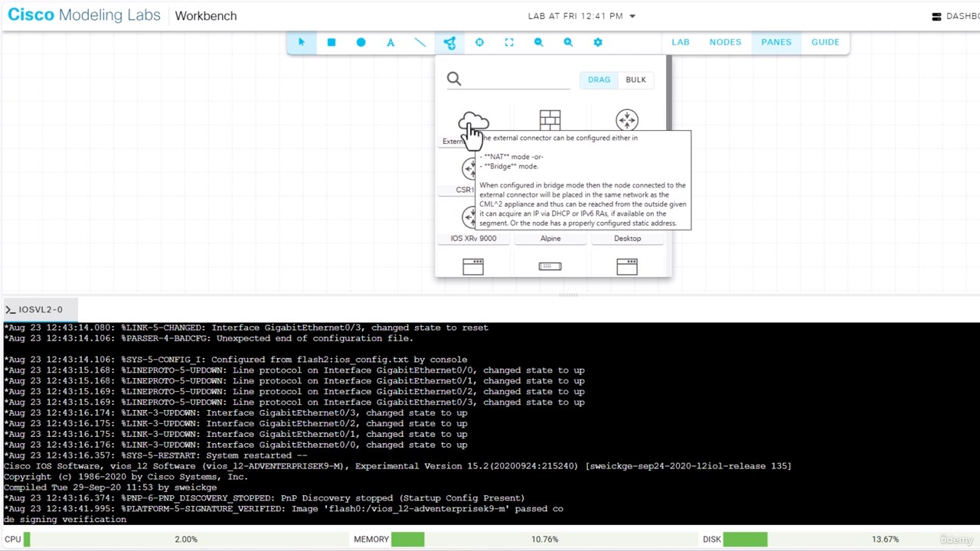The height and width of the screenshot is (551, 980).
Task: Open the NODES menu
Action: click(725, 42)
